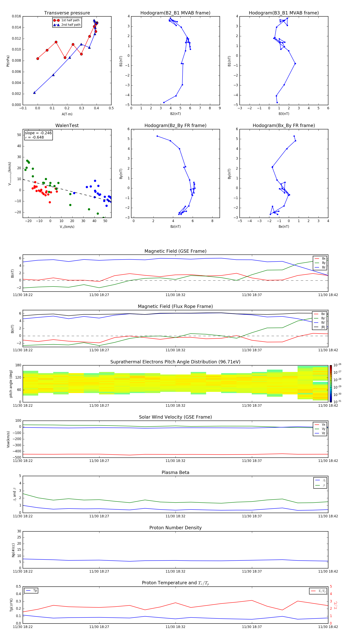Click the 'Vy' legend entry in velocity panel
This screenshot has width=351, height=644.
[x=320, y=429]
